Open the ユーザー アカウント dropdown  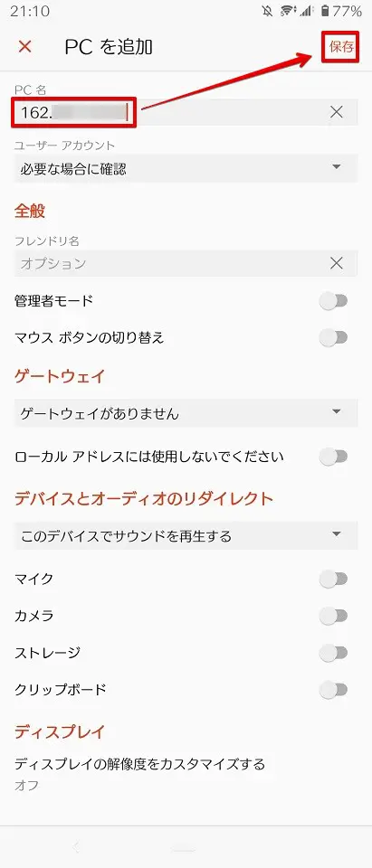tap(186, 168)
